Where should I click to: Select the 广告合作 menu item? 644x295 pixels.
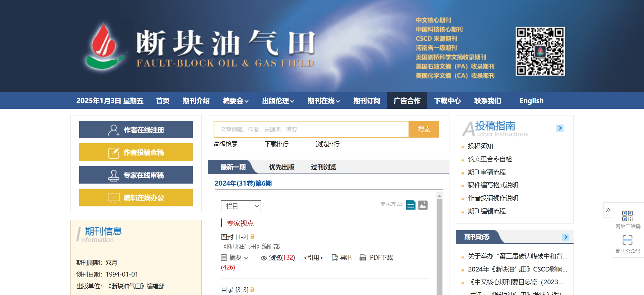tap(407, 101)
